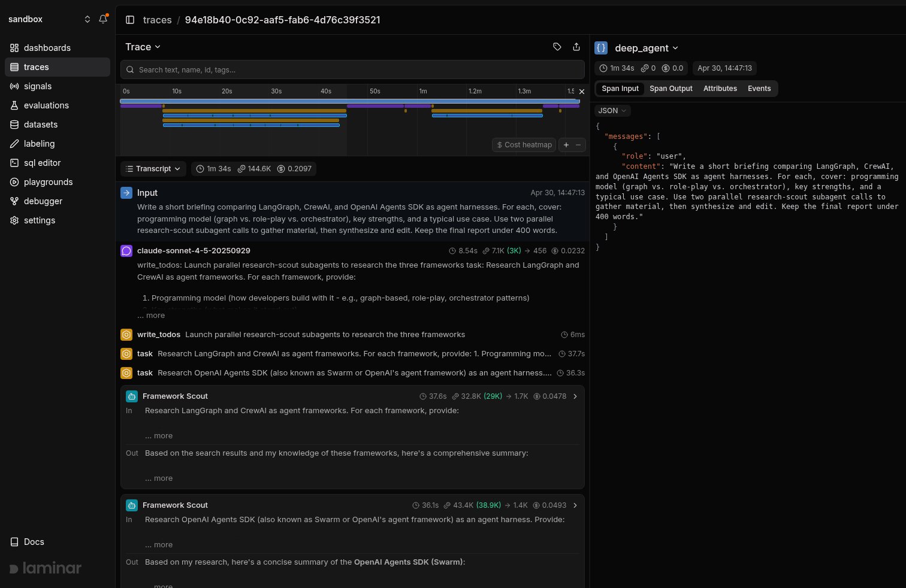Viewport: 906px width, 588px height.
Task: Change the JSON format dropdown
Action: click(x=612, y=111)
